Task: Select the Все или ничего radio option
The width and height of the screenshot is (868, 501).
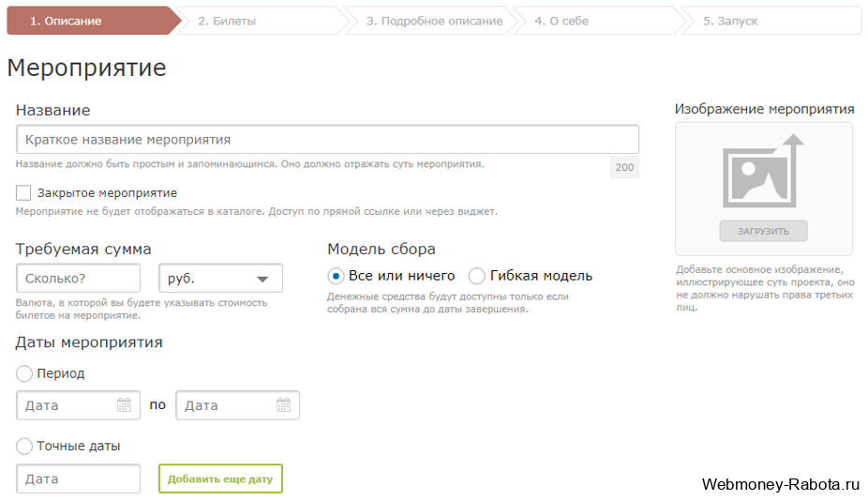Action: pyautogui.click(x=335, y=276)
